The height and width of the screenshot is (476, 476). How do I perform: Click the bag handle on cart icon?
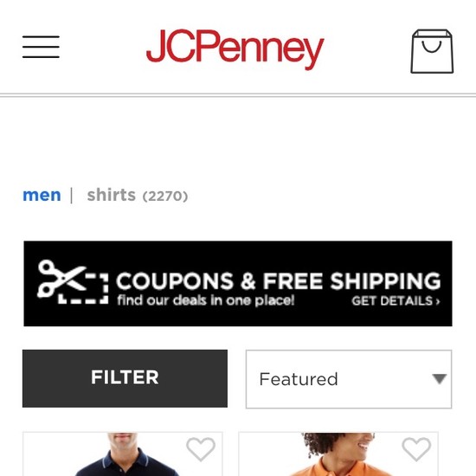point(431,47)
